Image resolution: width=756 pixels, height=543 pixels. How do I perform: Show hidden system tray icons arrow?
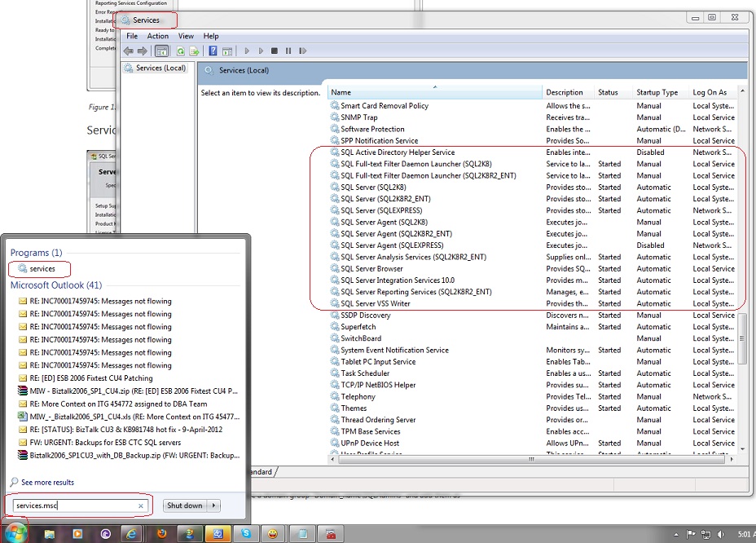point(676,534)
